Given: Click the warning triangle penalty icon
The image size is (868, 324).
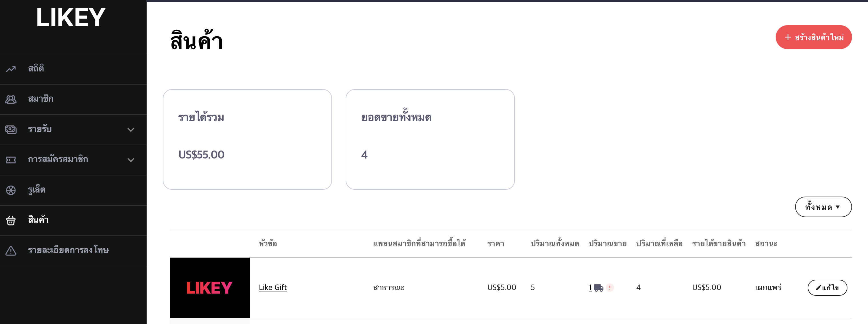Looking at the screenshot, I should coord(11,251).
